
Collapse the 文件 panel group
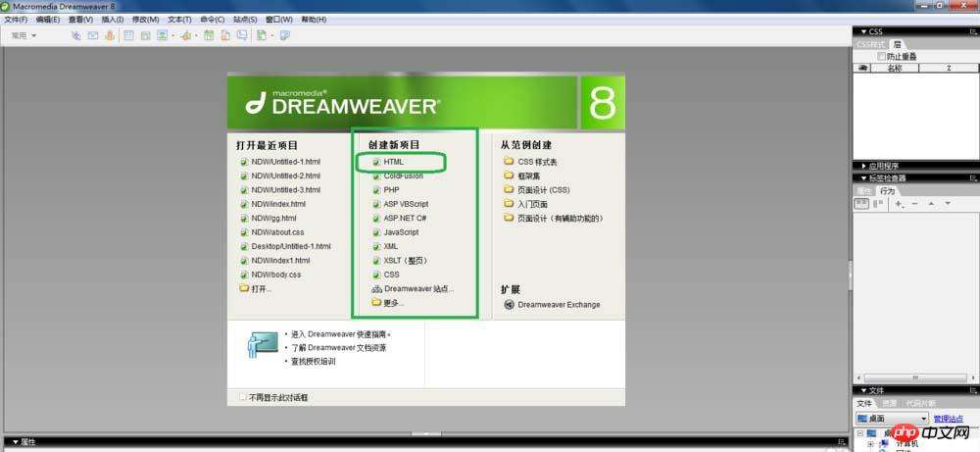[x=863, y=390]
